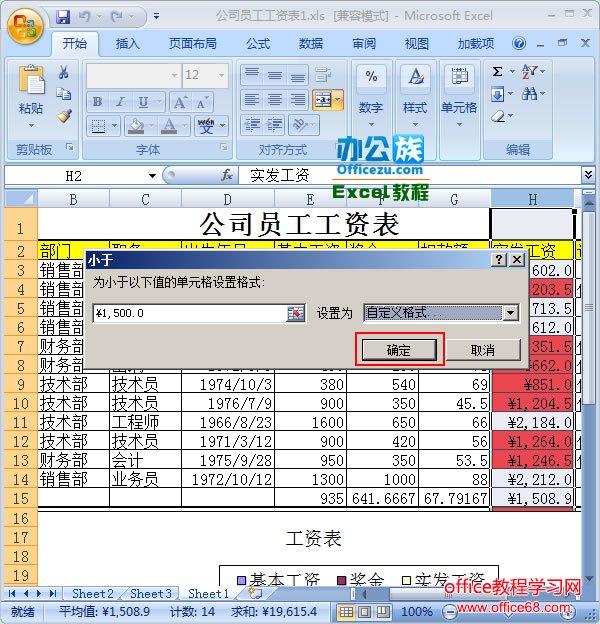
Task: Click the Excel help question icon
Action: tap(519, 43)
